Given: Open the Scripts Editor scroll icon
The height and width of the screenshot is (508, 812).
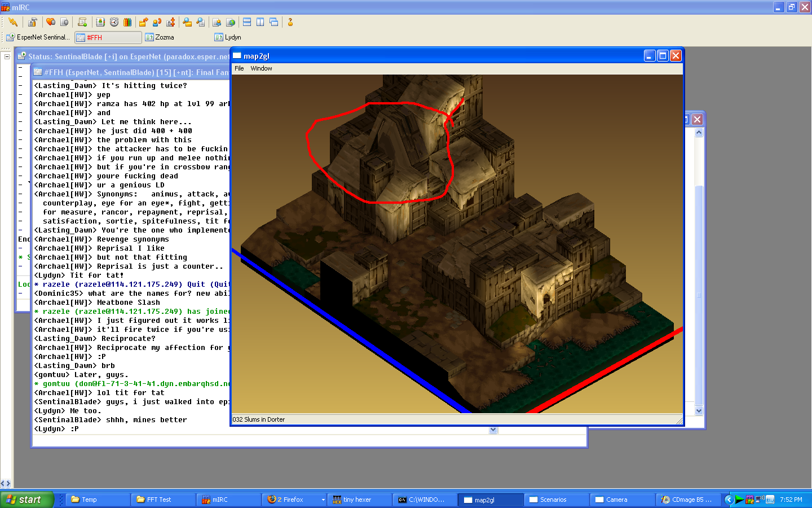Looking at the screenshot, I should tap(82, 22).
